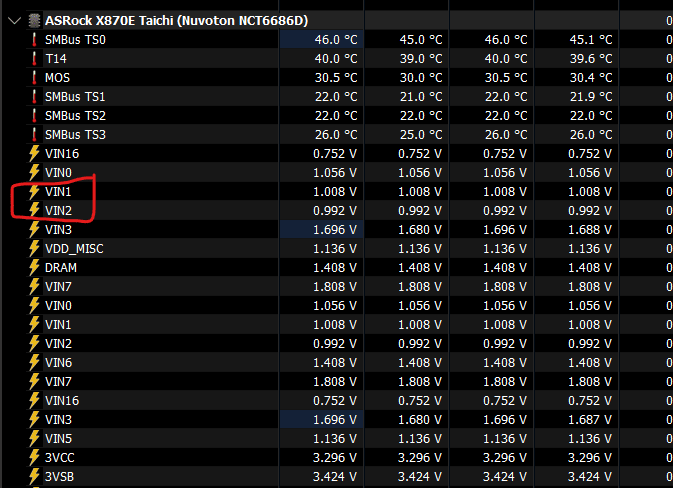Click lightning icon of VIN3 row above VIN5
Image resolution: width=673 pixels, height=488 pixels.
(34, 420)
